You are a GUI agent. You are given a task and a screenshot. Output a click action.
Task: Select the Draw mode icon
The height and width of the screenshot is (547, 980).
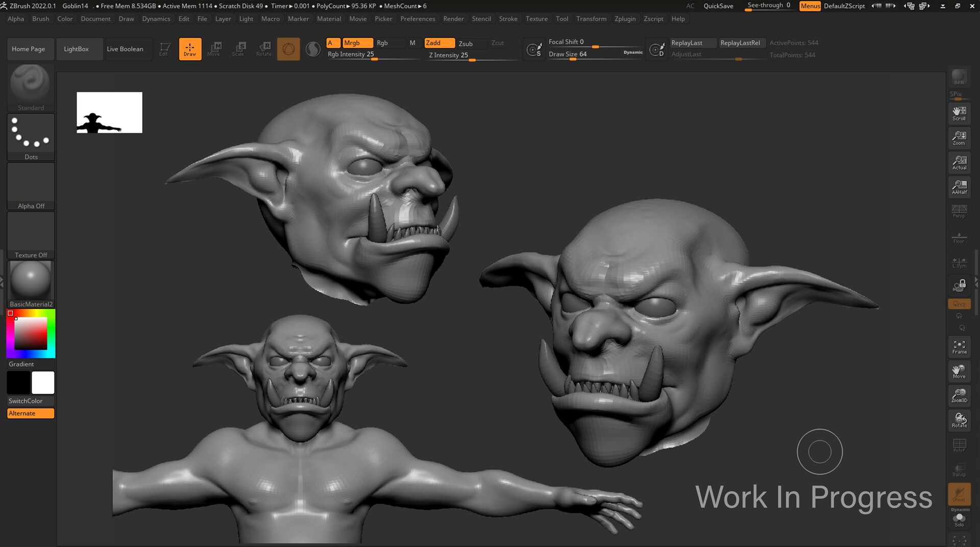[x=190, y=49]
